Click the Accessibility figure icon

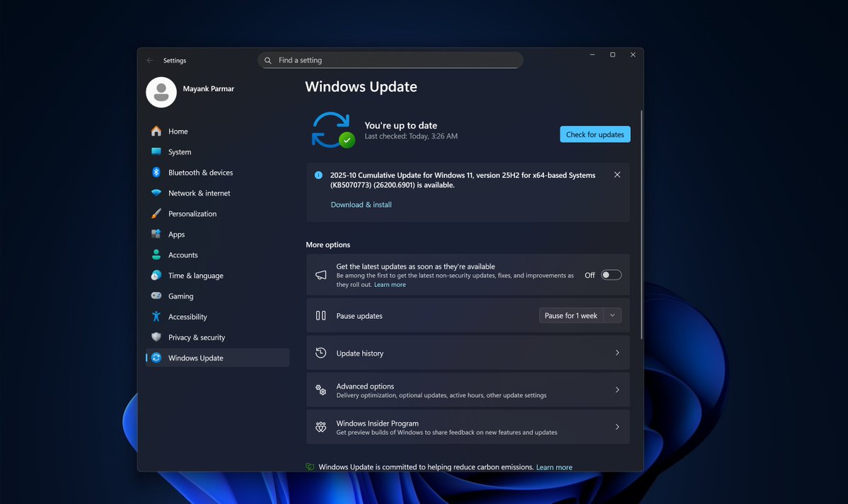pos(156,317)
